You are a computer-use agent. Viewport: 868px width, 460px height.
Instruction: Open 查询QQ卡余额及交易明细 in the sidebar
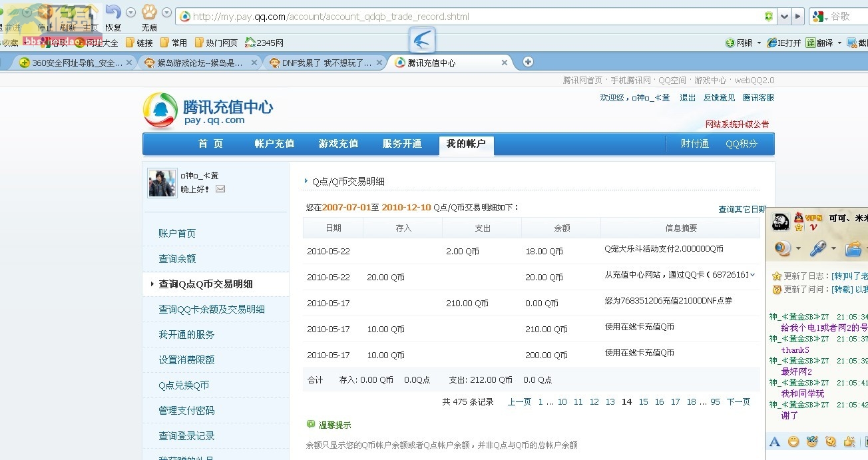(x=212, y=310)
